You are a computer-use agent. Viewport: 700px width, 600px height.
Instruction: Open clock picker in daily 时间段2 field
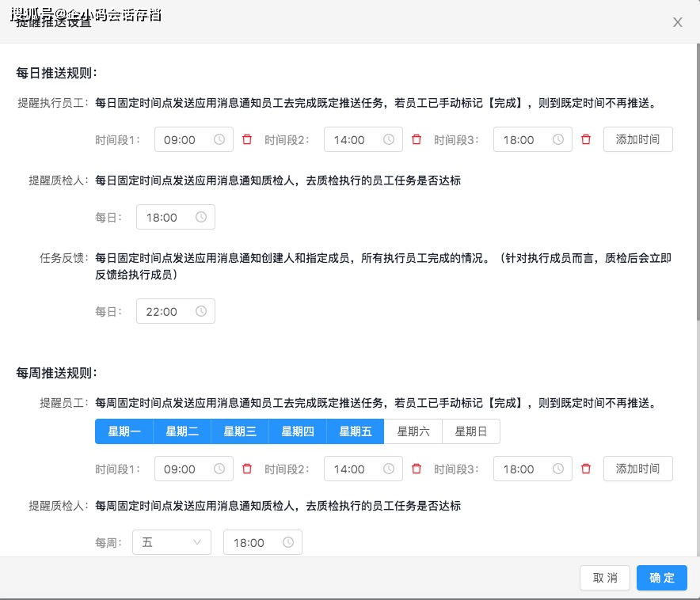pyautogui.click(x=389, y=139)
